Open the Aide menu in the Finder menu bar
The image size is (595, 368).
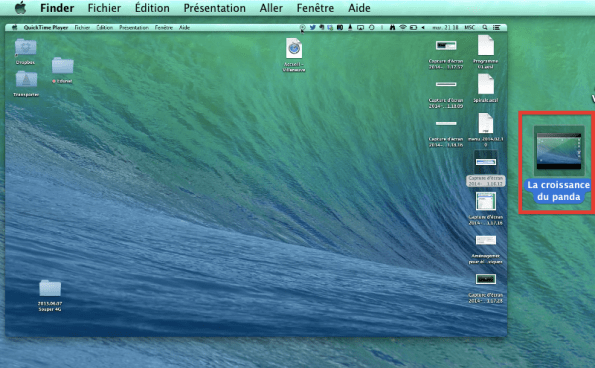point(359,8)
